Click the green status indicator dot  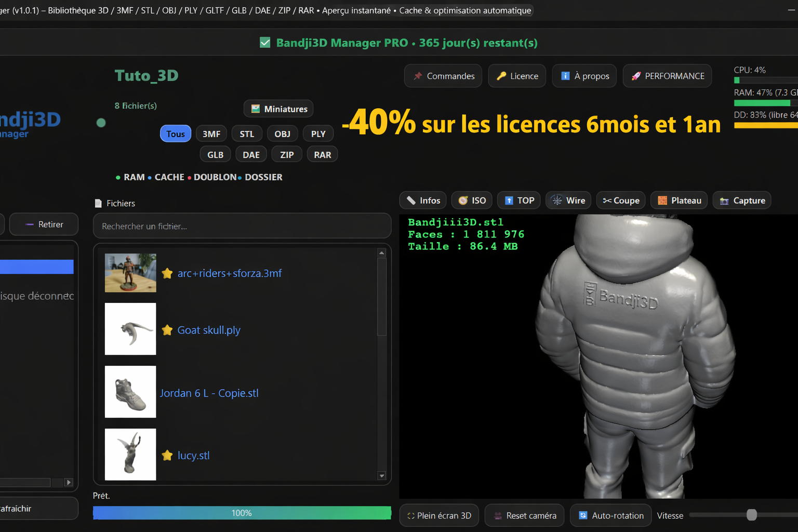[x=101, y=123]
